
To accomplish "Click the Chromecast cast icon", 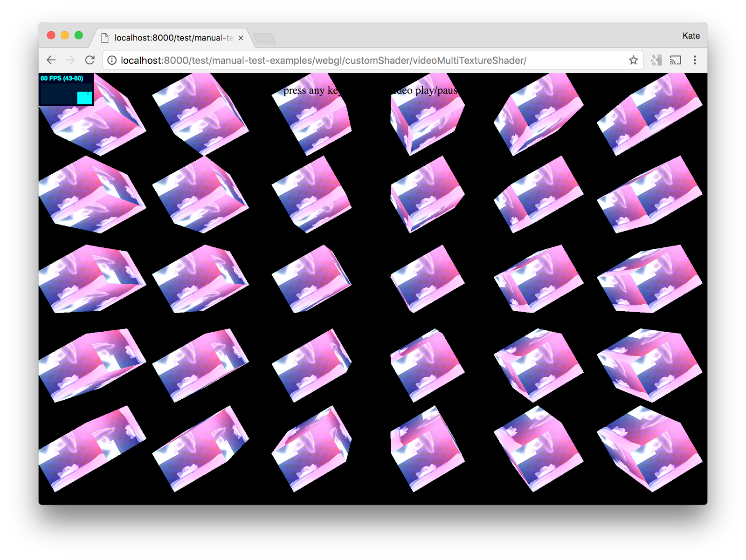I will [675, 60].
